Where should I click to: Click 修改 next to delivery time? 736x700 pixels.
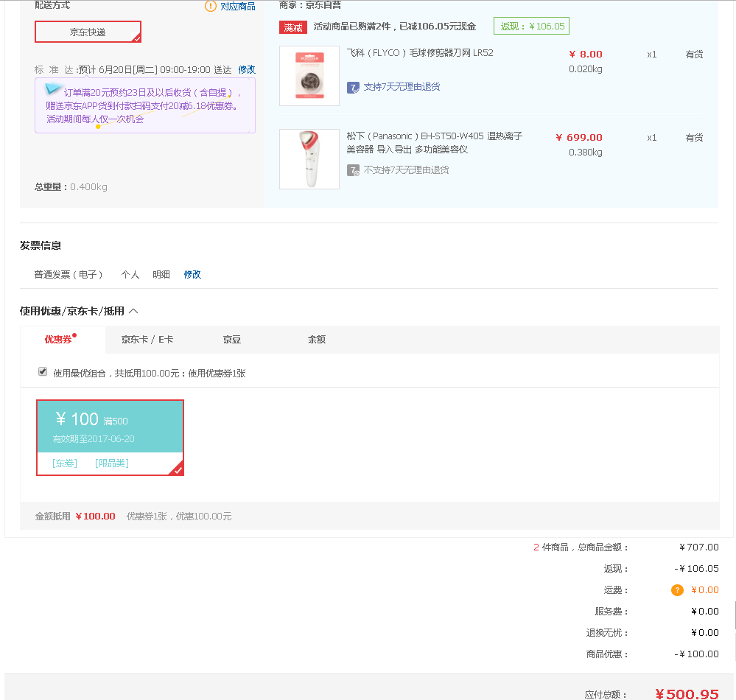point(247,69)
